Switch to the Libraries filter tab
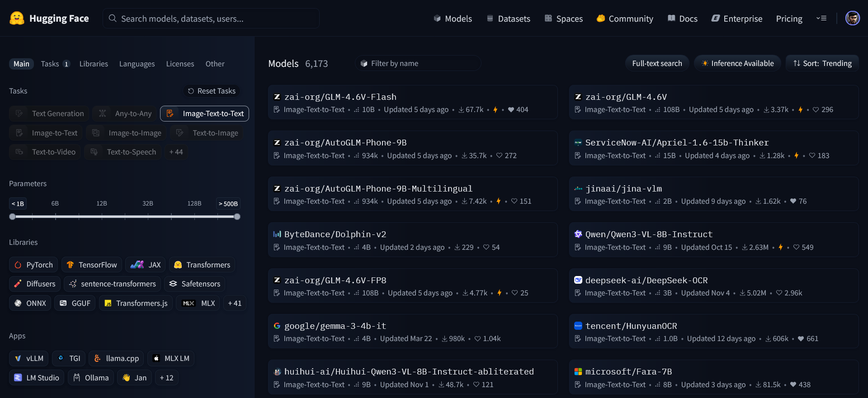The width and height of the screenshot is (868, 398). (94, 64)
